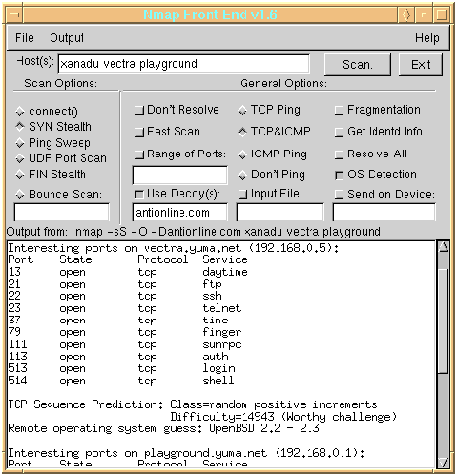Enable the Fast Scan checkbox
This screenshot has height=476, width=457.
[139, 132]
